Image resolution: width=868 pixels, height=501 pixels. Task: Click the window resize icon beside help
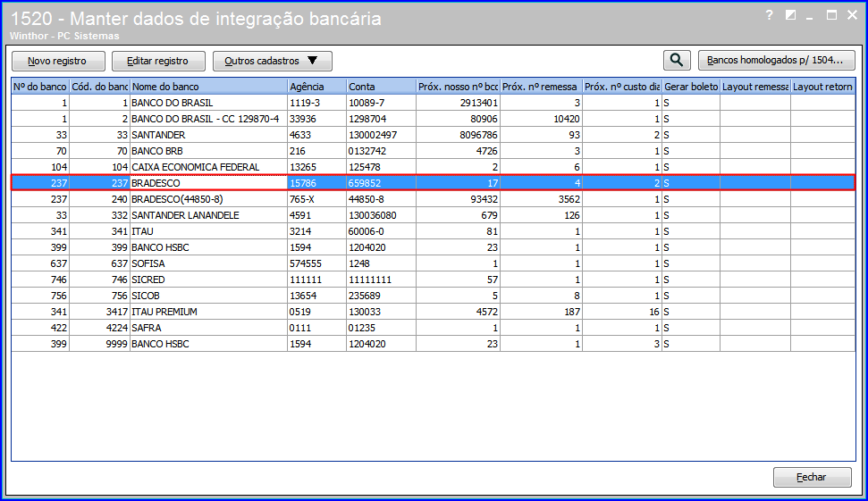point(790,15)
